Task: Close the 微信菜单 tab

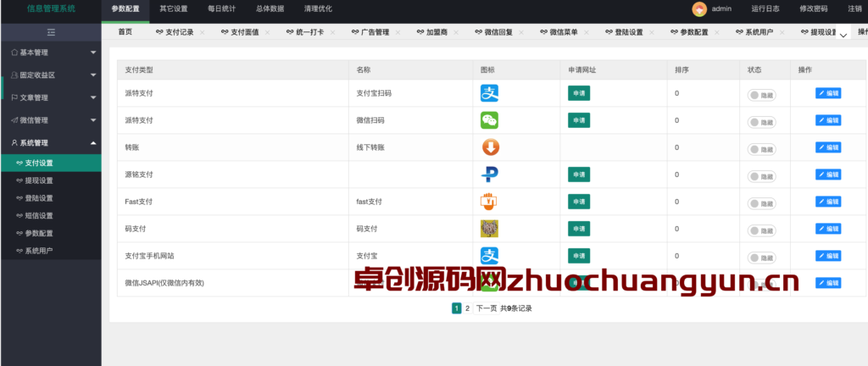Action: 587,33
